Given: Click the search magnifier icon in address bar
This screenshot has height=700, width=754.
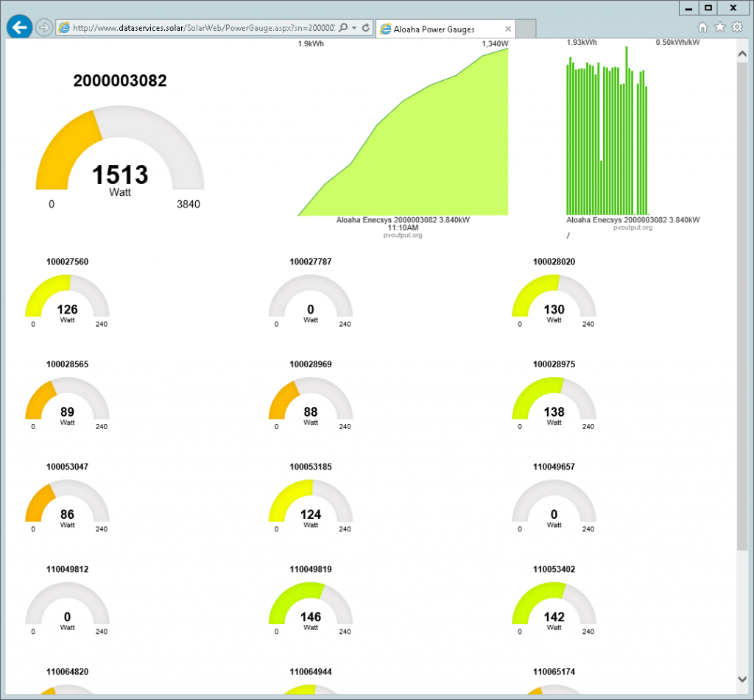Looking at the screenshot, I should click(343, 28).
